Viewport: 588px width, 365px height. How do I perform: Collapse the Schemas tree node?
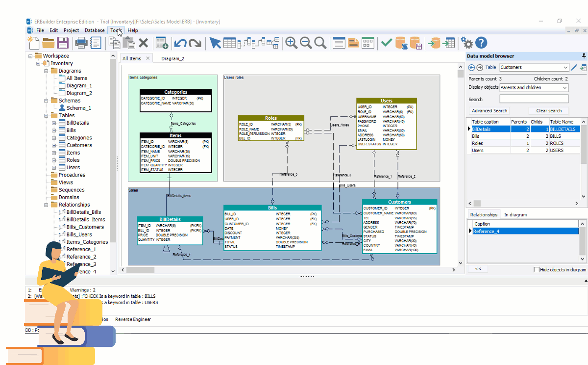pos(47,101)
